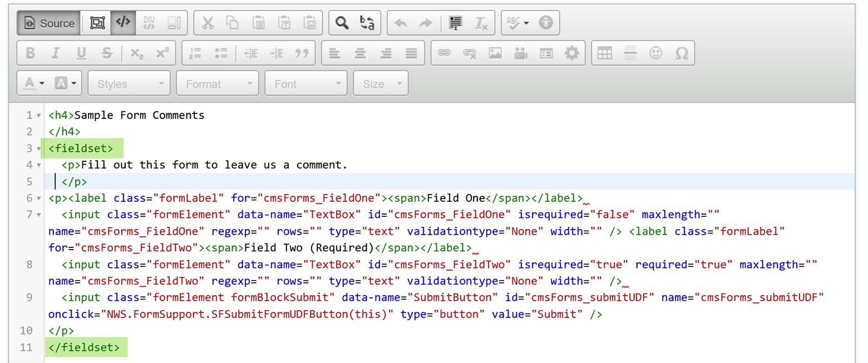Click the DIV container icon
This screenshot has width=868, height=363.
click(x=149, y=23)
